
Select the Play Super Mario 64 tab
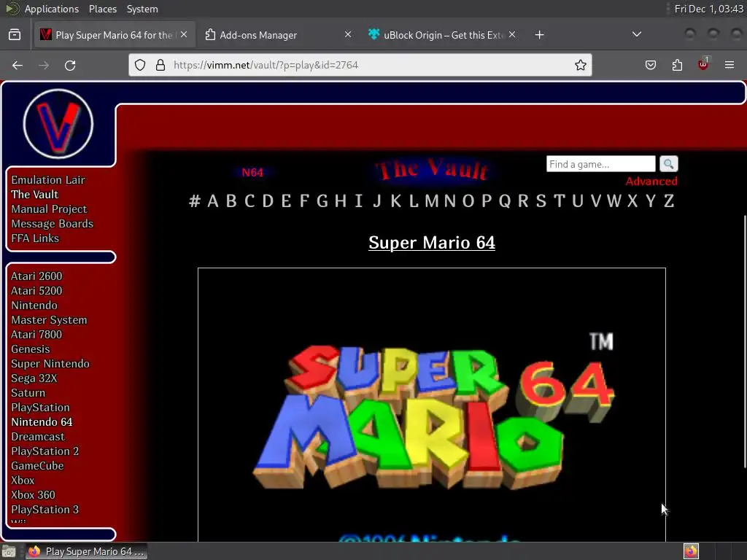pyautogui.click(x=115, y=35)
